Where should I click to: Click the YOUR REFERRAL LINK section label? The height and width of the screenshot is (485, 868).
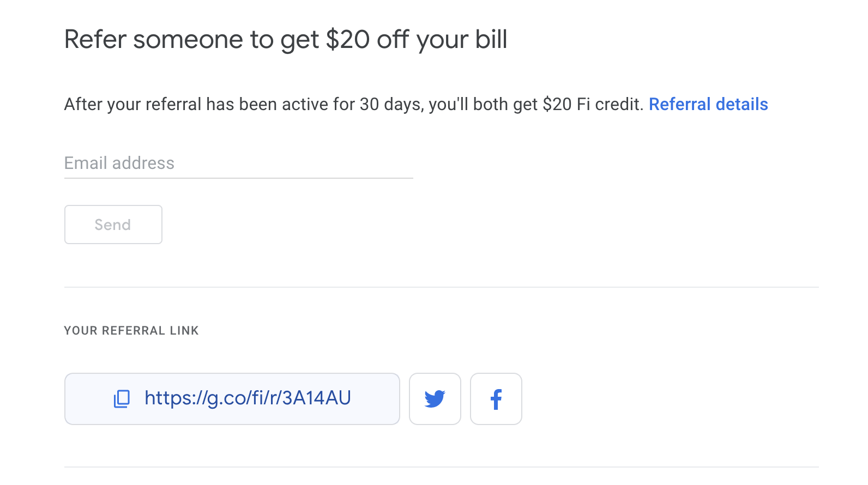tap(131, 331)
